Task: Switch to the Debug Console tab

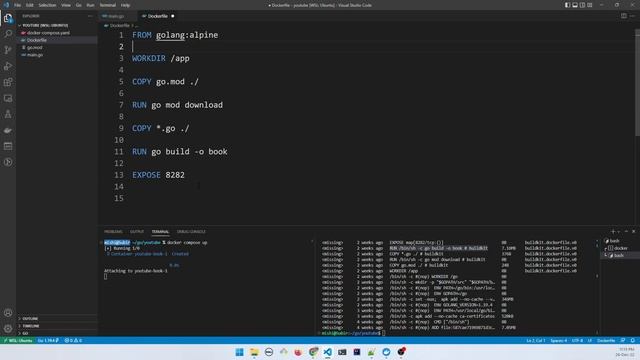Action: click(191, 231)
